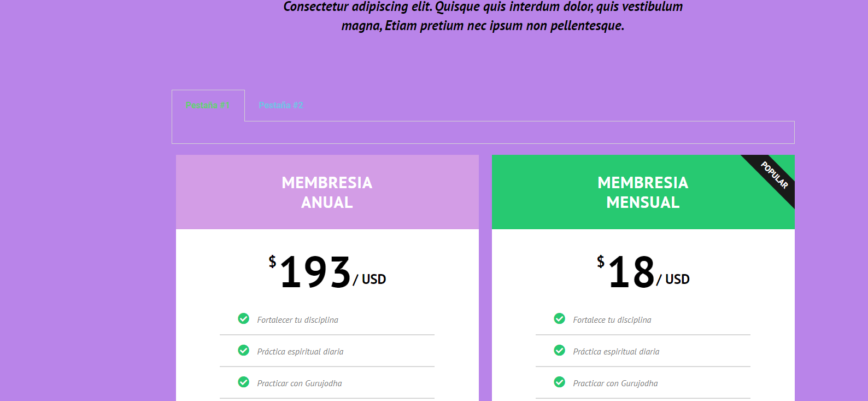868x401 pixels.
Task: Click monthly plan's Practicar con Gurujodha checkmark
Action: click(560, 382)
